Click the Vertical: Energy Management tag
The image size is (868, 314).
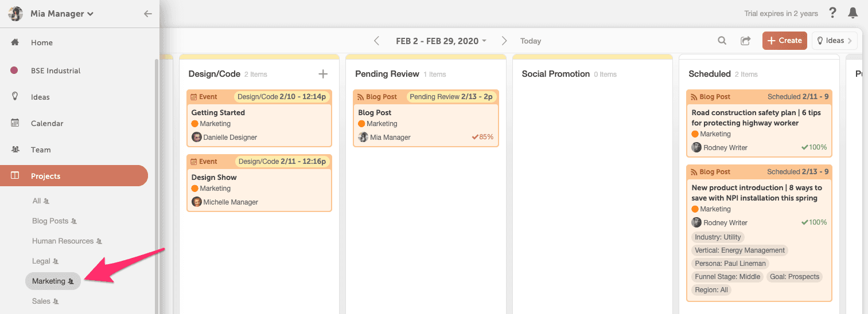pyautogui.click(x=739, y=250)
